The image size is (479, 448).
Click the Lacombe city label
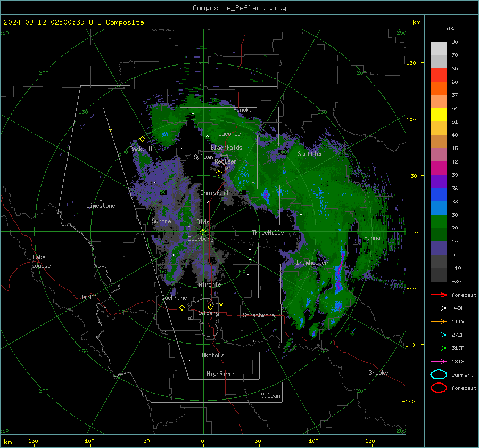coord(229,134)
